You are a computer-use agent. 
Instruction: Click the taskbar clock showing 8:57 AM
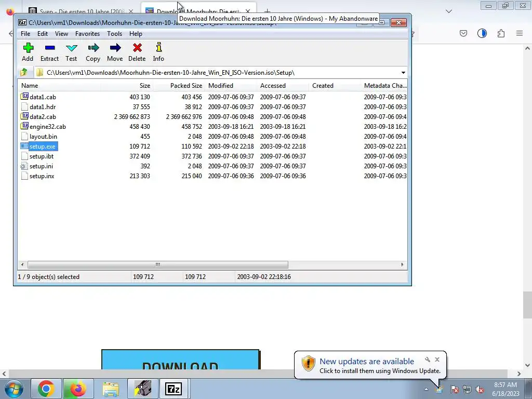pos(506,389)
